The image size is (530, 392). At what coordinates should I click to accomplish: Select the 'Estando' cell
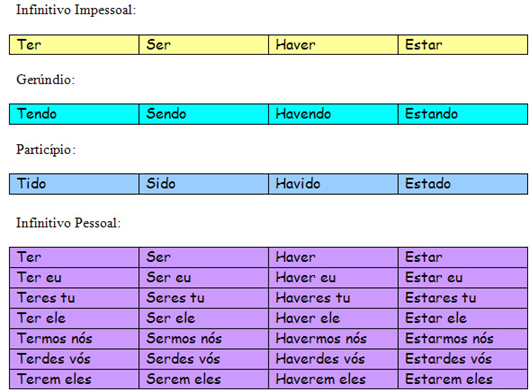click(x=463, y=114)
